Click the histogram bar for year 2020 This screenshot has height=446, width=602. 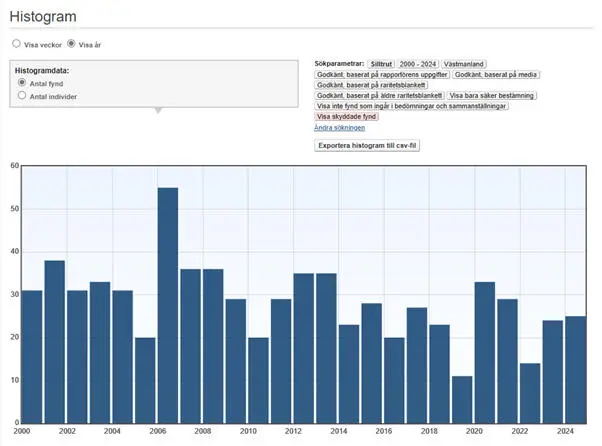(484, 352)
